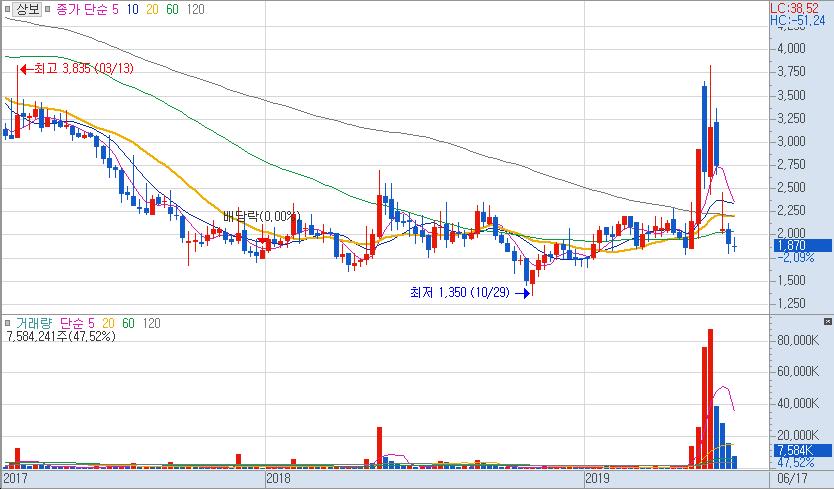
Task: Select the 120-day price moving average legend
Action: (x=196, y=10)
